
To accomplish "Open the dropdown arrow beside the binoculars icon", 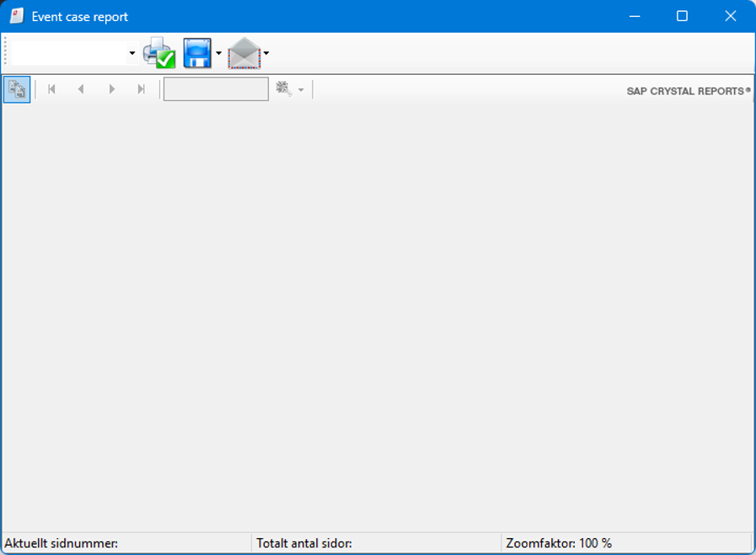I will [301, 89].
